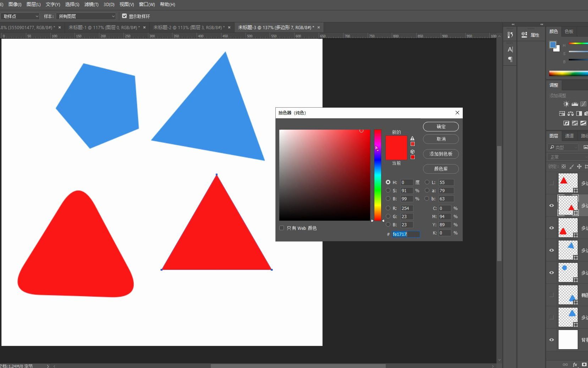Add a Brightness/Contrast adjustment
The height and width of the screenshot is (368, 588).
[x=566, y=104]
